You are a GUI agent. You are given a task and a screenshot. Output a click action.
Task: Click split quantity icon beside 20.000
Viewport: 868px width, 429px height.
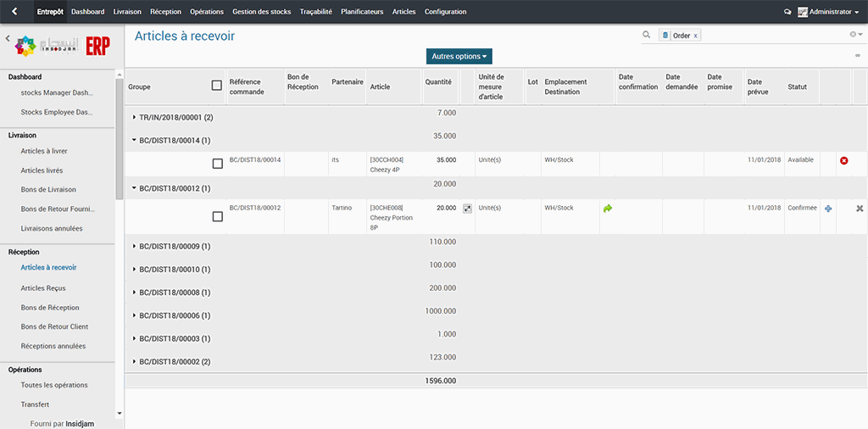[467, 209]
